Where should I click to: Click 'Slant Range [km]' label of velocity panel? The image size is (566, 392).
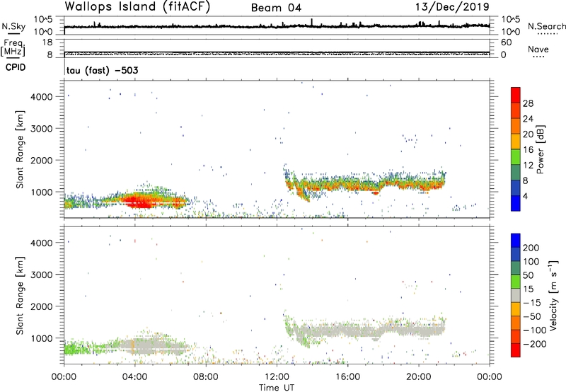[20, 295]
